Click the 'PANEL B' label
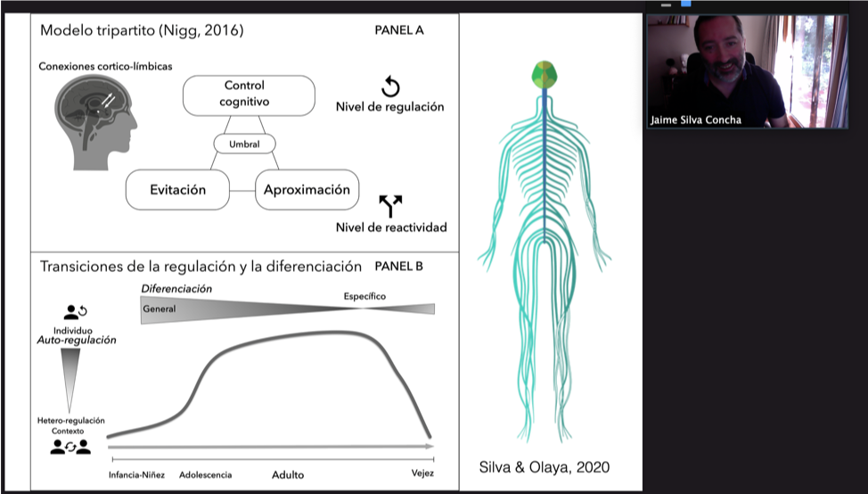 (x=398, y=267)
